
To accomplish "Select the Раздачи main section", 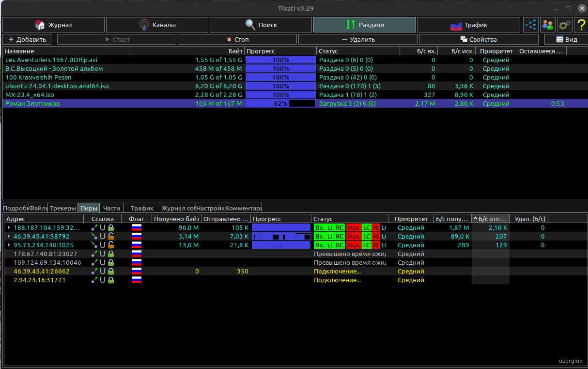I will click(365, 25).
